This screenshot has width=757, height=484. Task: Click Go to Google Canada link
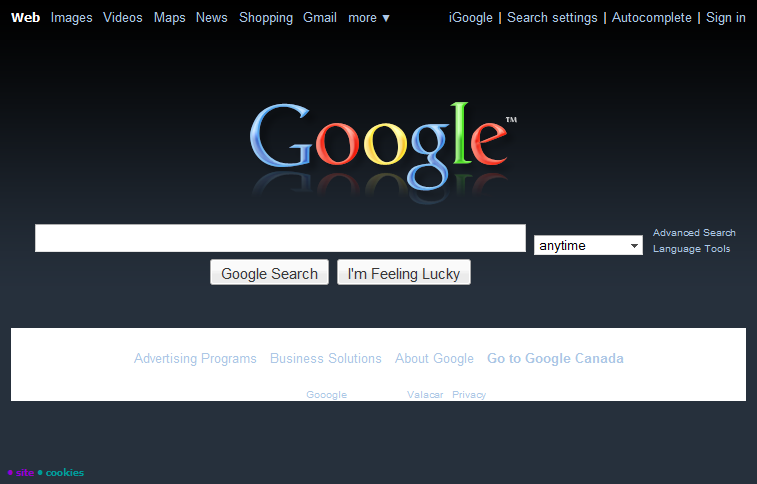tap(555, 359)
